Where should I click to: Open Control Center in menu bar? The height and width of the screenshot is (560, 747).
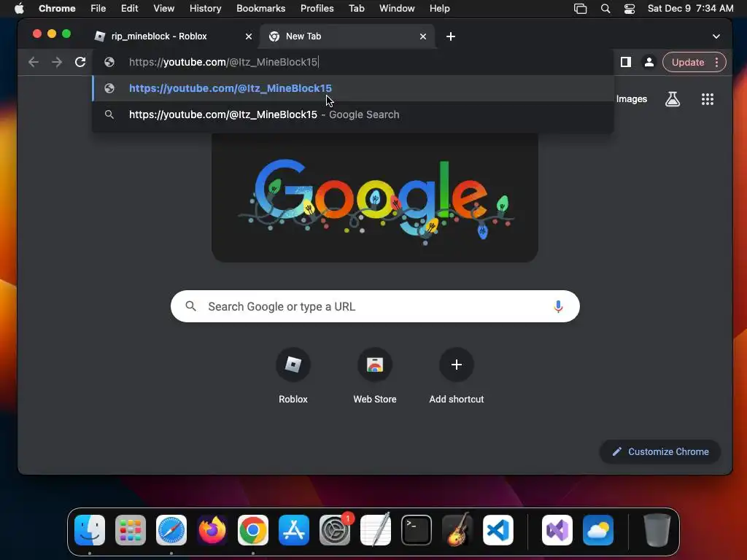629,9
